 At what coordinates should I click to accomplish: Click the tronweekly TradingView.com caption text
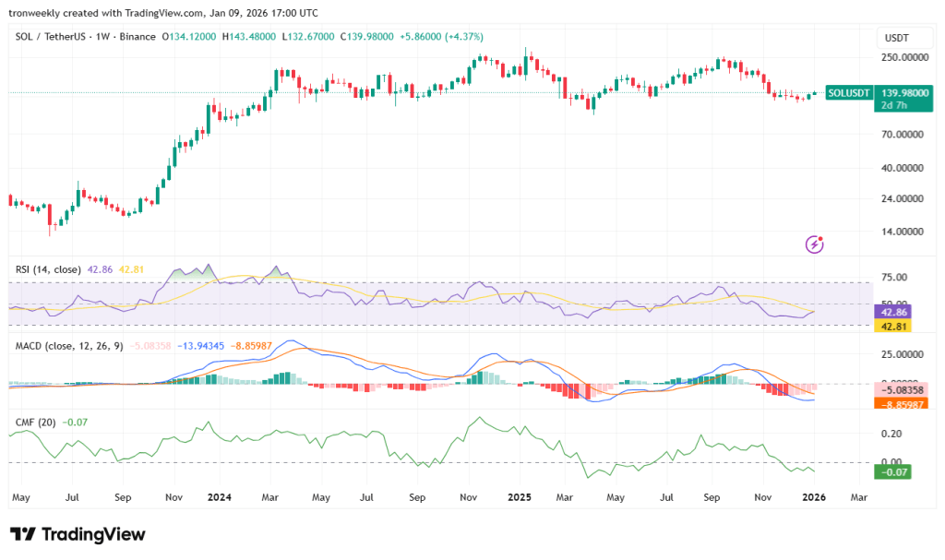tap(162, 13)
